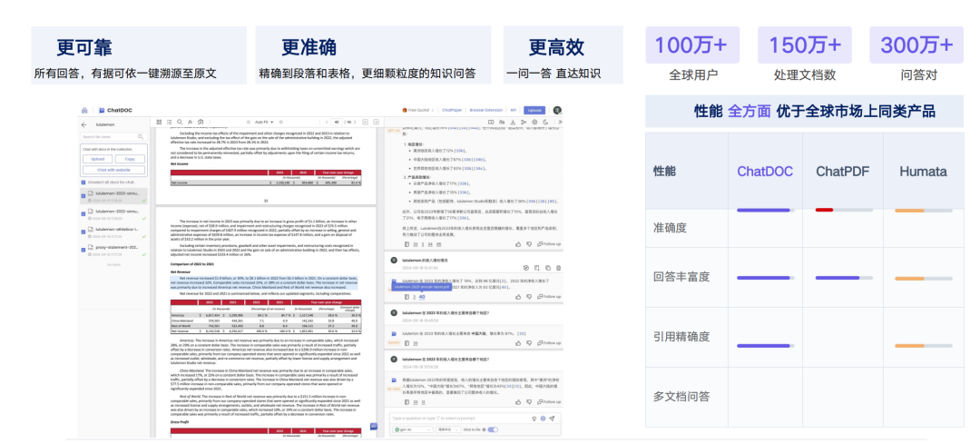Click the Search file name field
980x444 pixels.
pos(112,137)
